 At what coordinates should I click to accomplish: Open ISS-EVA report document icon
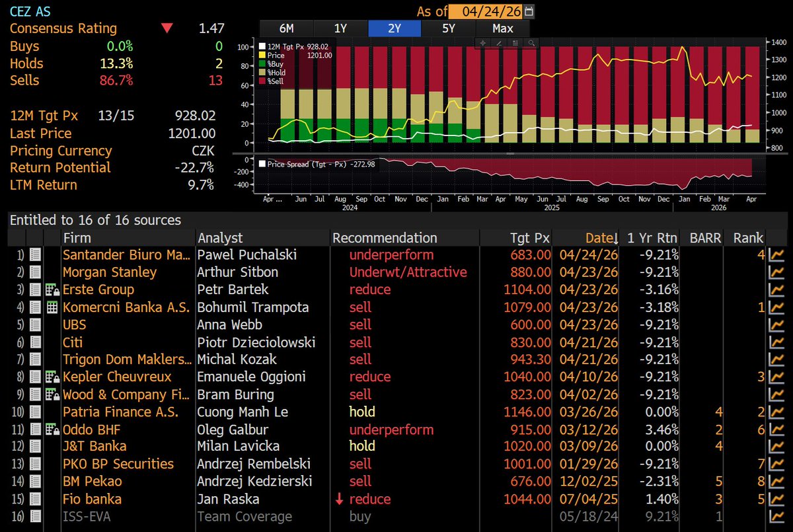coord(36,517)
